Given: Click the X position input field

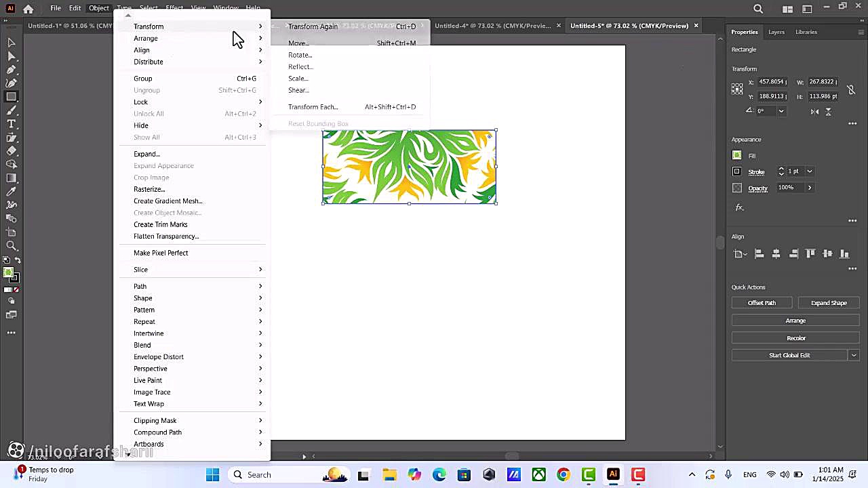Looking at the screenshot, I should (772, 82).
